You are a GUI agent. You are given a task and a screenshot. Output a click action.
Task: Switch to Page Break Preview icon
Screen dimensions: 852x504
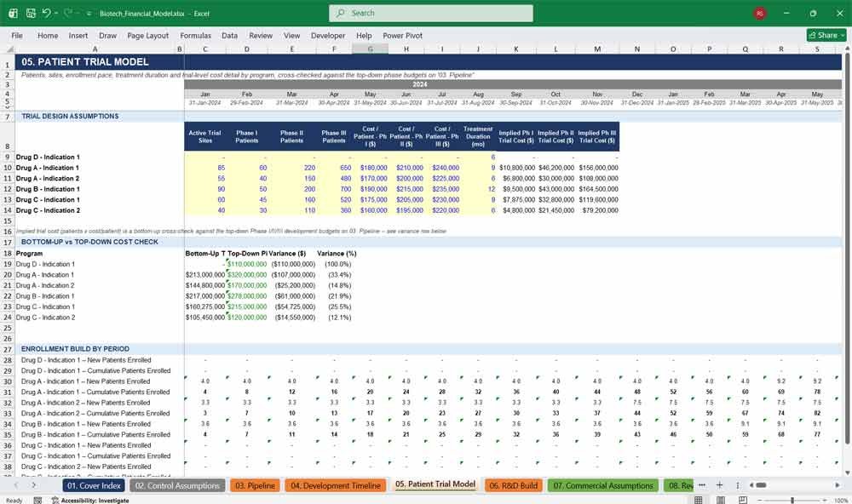742,500
